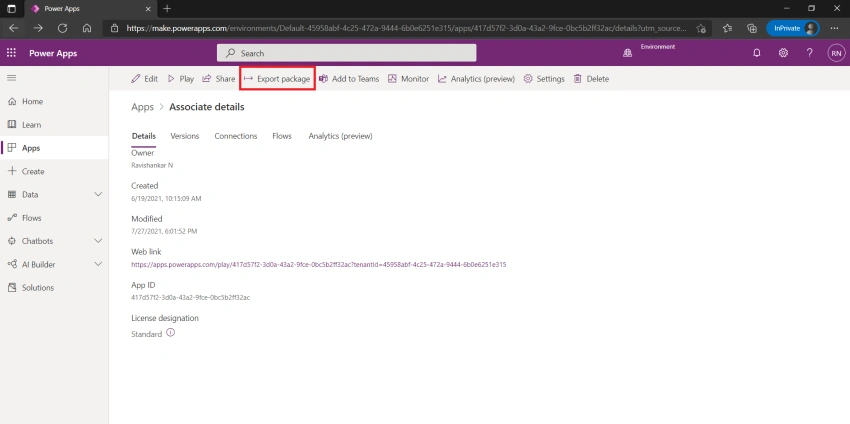Image resolution: width=850 pixels, height=424 pixels.
Task: Open the app launcher waffle icon
Action: click(11, 53)
